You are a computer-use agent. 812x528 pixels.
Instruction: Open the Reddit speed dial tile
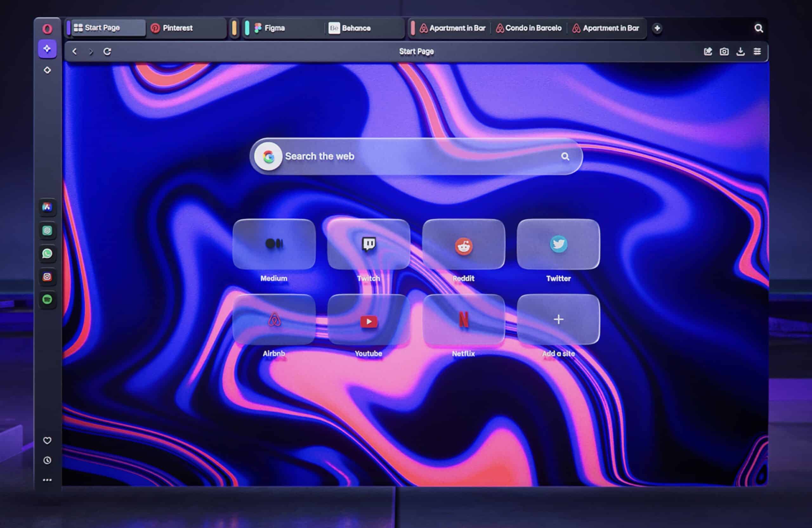tap(463, 245)
